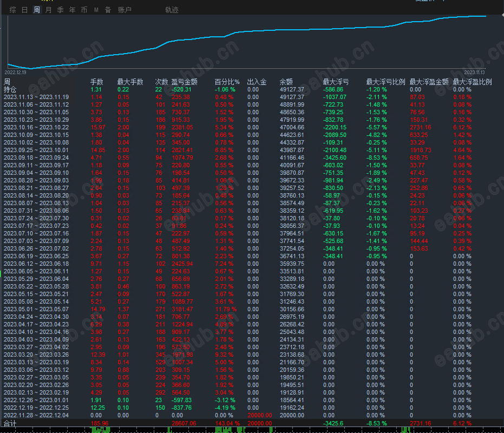Open the 月 monthly tab
Viewport: 504px width, 433px height.
tap(49, 10)
